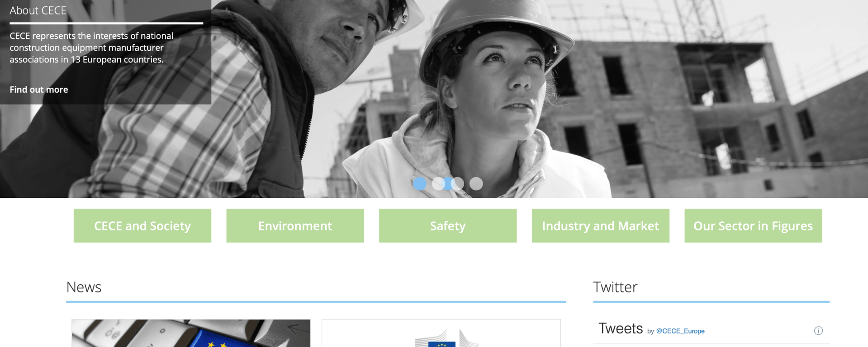Viewport: 868px width, 347px height.
Task: Click the Tweets timeline title
Action: (621, 328)
